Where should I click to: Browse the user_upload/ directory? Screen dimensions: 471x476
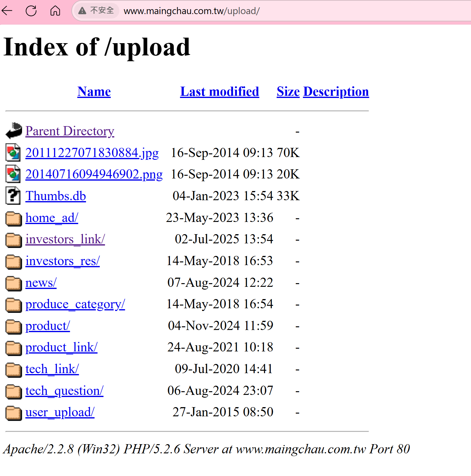tap(60, 412)
